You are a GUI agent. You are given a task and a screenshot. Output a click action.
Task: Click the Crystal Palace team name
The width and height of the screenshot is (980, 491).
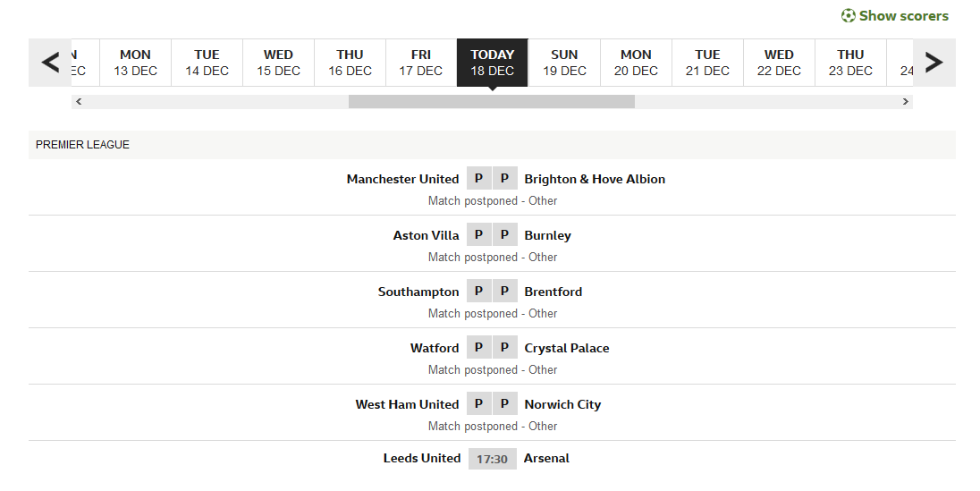tap(566, 348)
